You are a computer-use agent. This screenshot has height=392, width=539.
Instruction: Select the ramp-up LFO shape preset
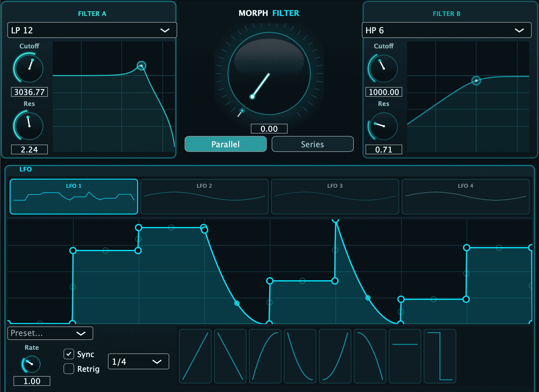pyautogui.click(x=195, y=356)
